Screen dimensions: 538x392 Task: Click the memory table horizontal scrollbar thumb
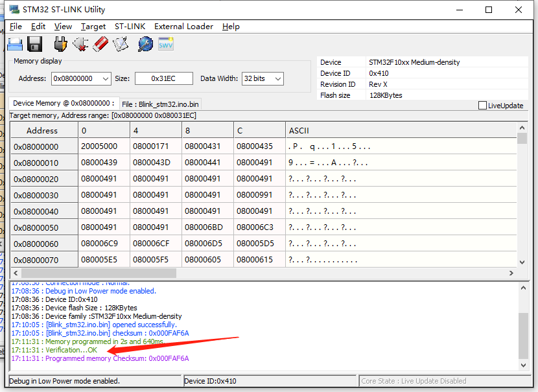point(99,273)
